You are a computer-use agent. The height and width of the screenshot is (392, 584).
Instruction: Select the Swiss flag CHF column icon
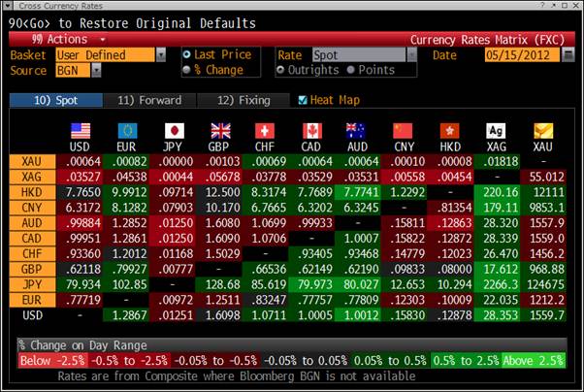265,130
